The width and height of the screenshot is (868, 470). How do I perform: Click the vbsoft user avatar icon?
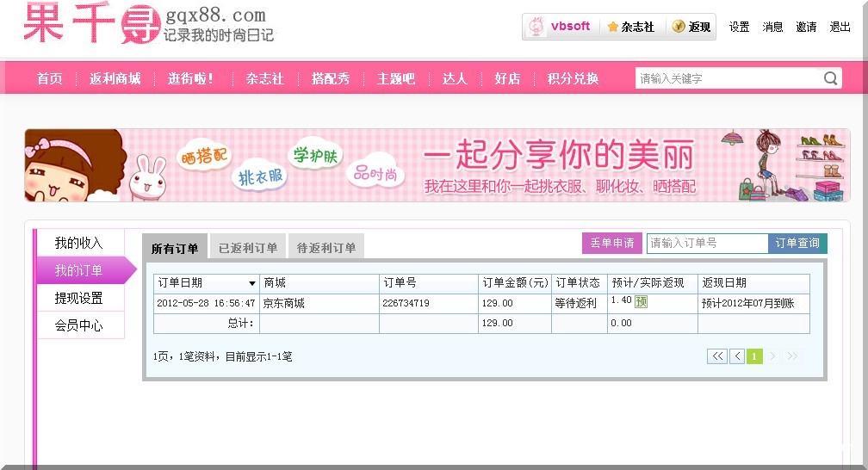536,27
